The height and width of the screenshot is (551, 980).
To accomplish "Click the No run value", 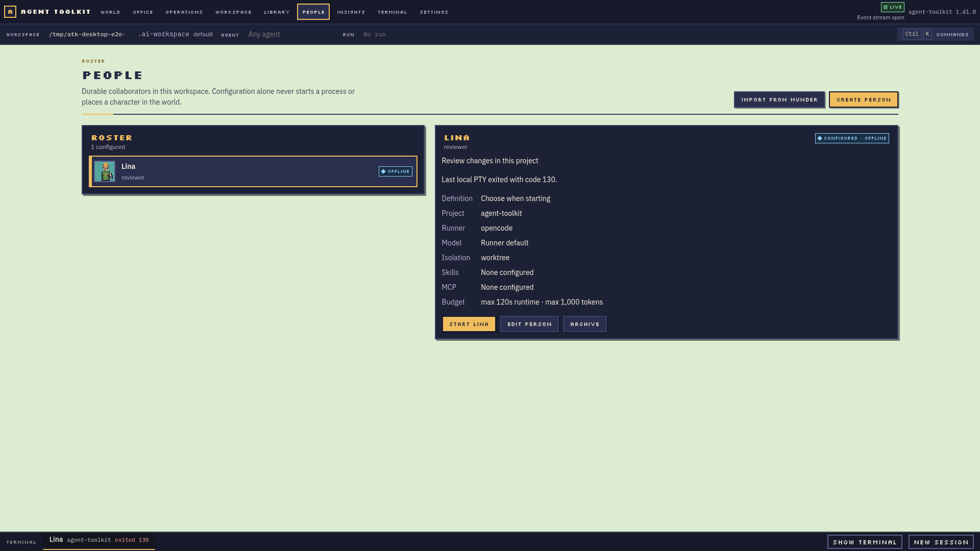I will click(375, 34).
